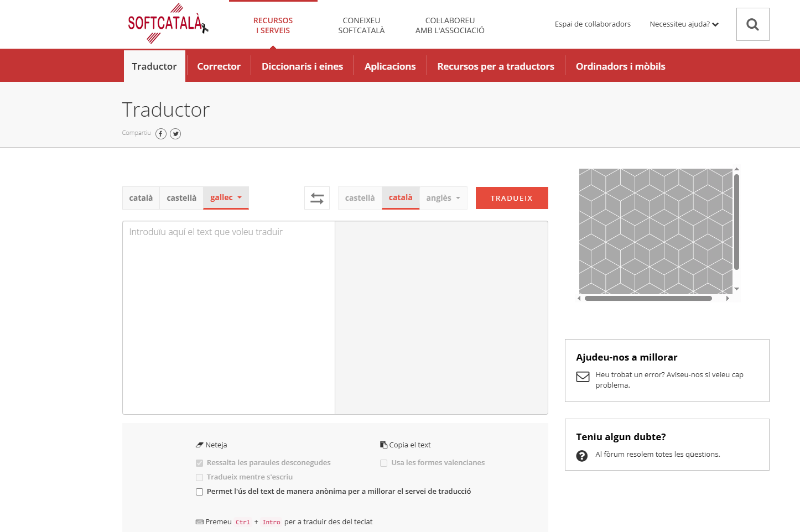The width and height of the screenshot is (800, 532).
Task: Go to Espai de col·laboradors
Action: tap(593, 24)
